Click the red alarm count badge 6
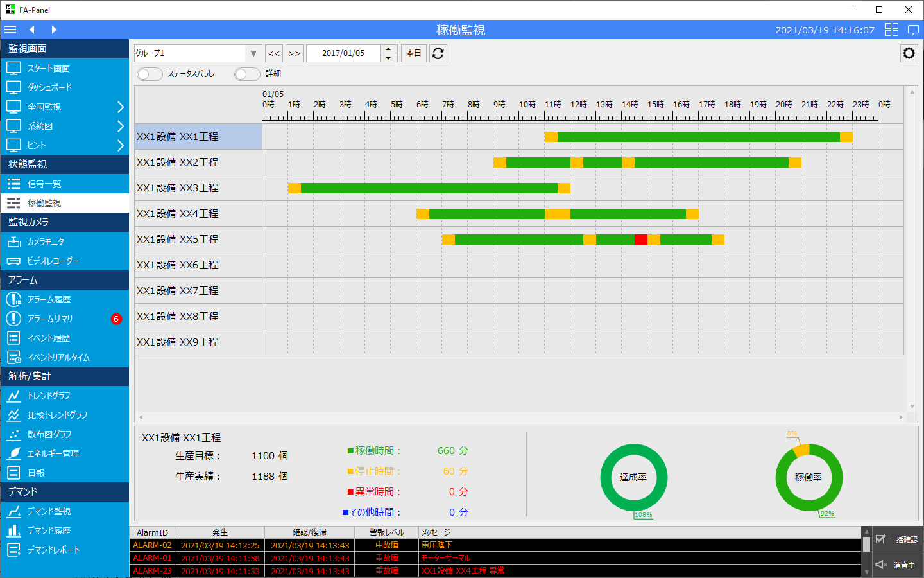Screen dimensions: 924x578 pyautogui.click(x=116, y=319)
